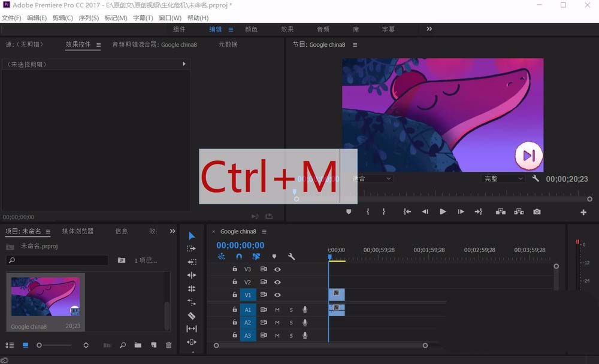Open Project panel menu beside 未命名
This screenshot has width=599, height=364.
tap(48, 232)
